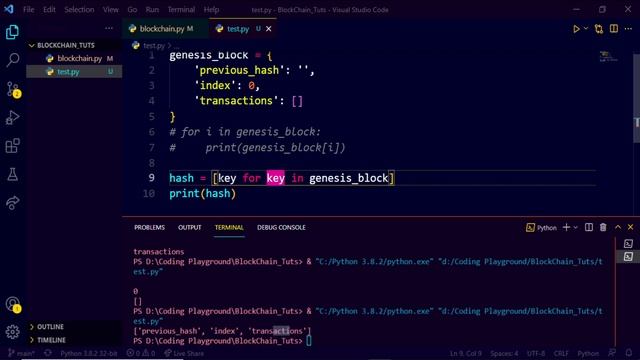Open the Selection menu
The image size is (640, 360).
coord(79,9)
